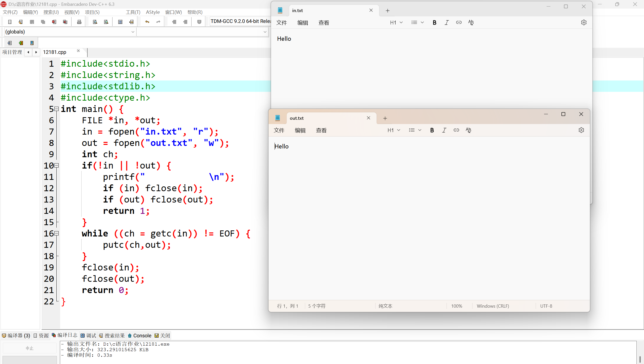Click the Find magnifier icon in toolbar
644x364 pixels.
click(x=95, y=22)
